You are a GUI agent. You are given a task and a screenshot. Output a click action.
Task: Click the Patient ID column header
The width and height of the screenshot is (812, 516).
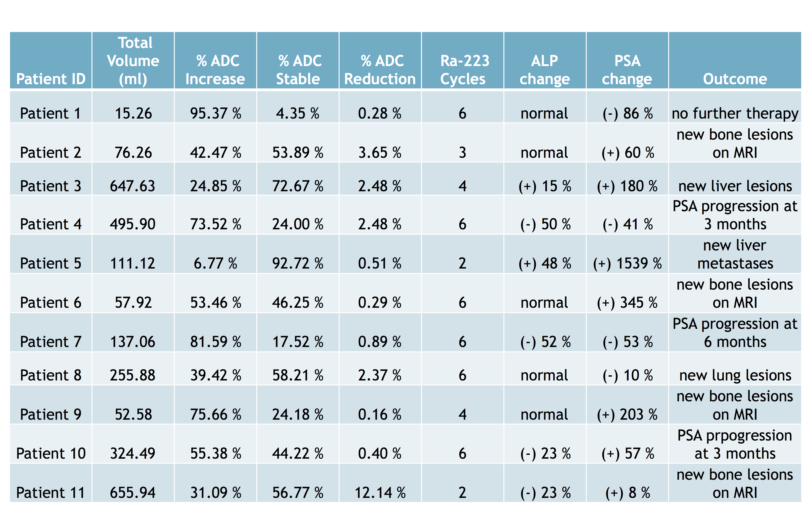(x=51, y=79)
